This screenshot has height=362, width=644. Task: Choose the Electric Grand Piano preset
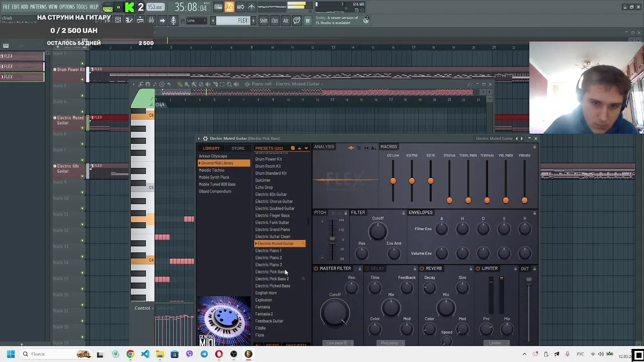[272, 229]
